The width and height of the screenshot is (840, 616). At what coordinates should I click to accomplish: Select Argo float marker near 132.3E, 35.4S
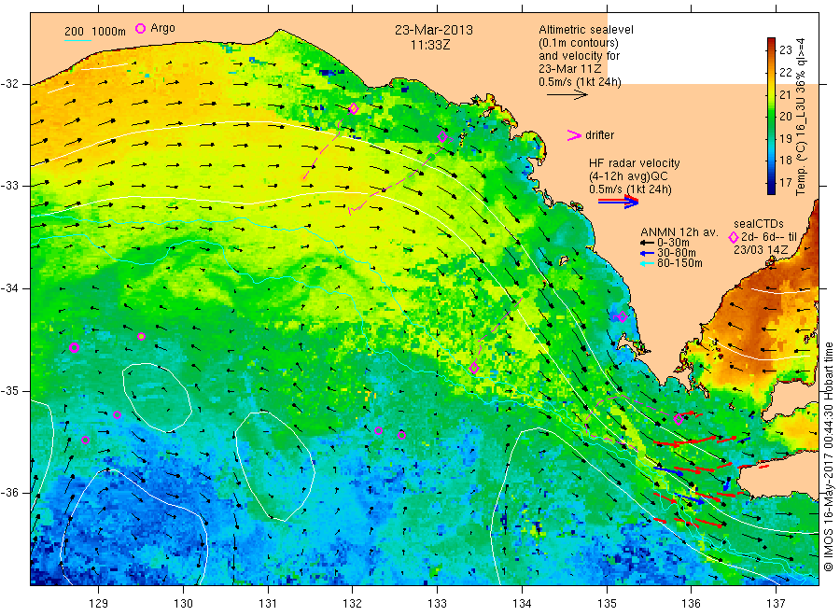(379, 430)
